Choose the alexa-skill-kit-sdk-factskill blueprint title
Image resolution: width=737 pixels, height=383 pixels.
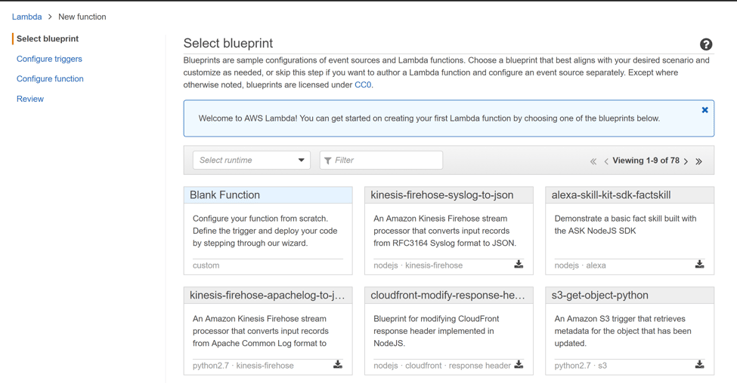[x=611, y=195]
